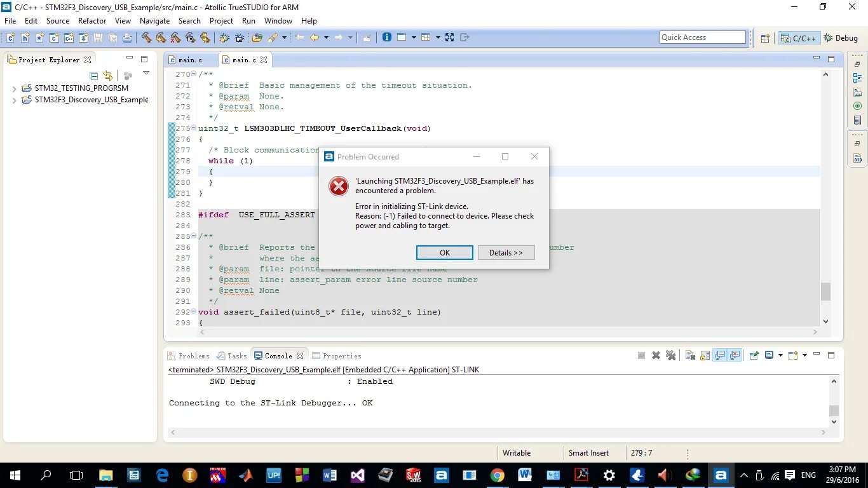This screenshot has width=868, height=488.
Task: Switch to the Problems tab
Action: (188, 356)
